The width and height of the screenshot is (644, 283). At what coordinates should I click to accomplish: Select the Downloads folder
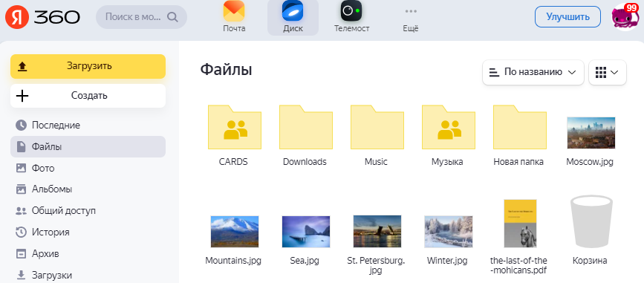pyautogui.click(x=305, y=127)
